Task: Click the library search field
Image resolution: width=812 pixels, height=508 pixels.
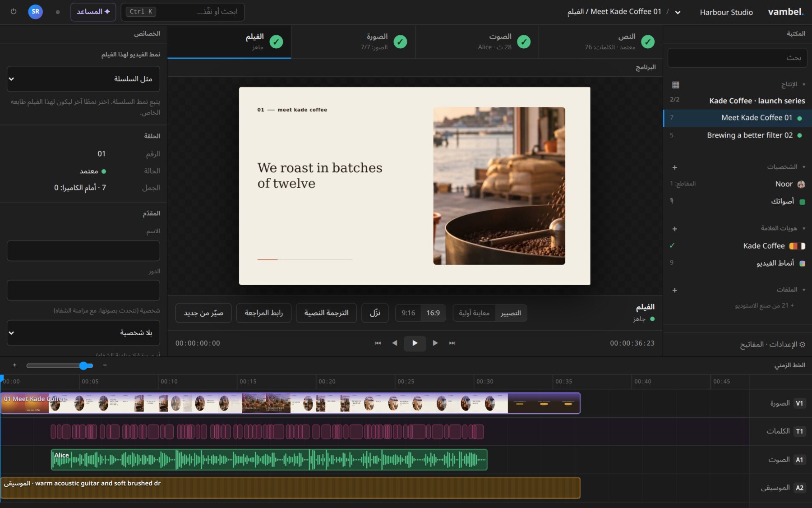Action: coord(737,58)
